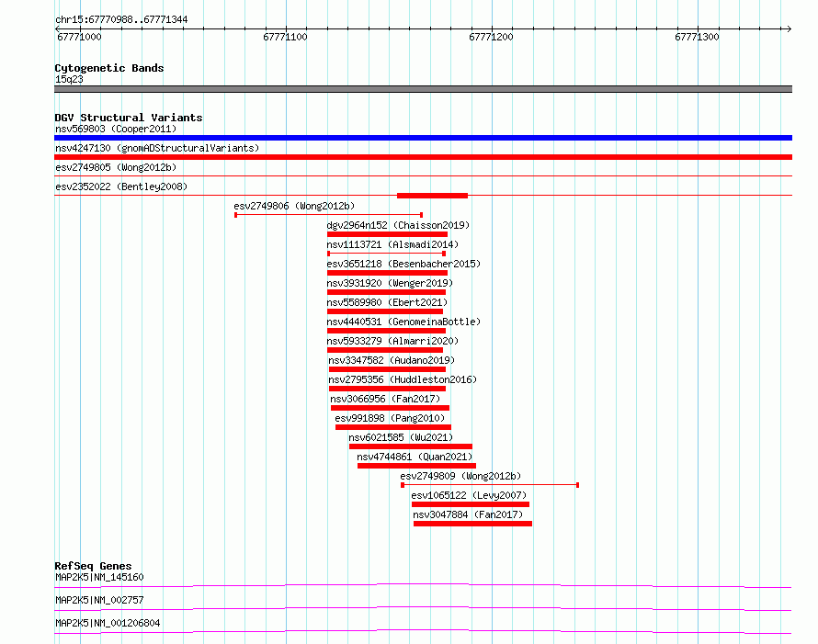Select the thick segment of esv2352022 bar
Viewport: 818px width, 644px height.
(x=433, y=196)
